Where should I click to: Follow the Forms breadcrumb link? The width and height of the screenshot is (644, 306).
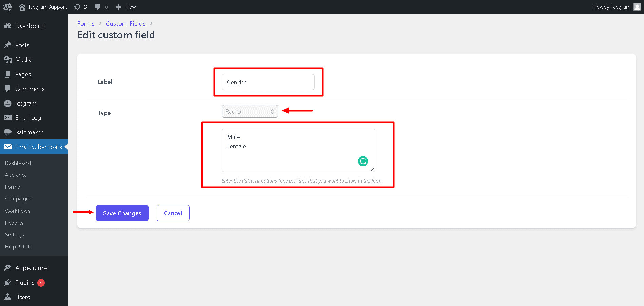click(x=86, y=24)
